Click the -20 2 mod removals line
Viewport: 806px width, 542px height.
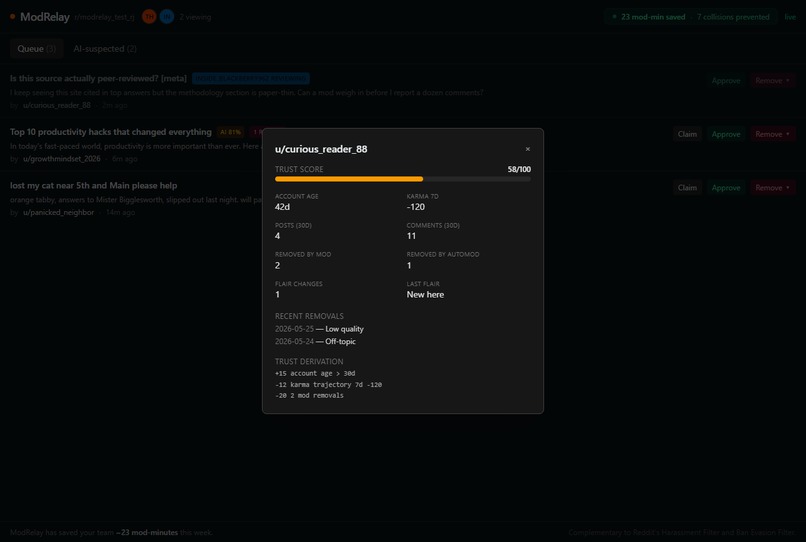309,395
